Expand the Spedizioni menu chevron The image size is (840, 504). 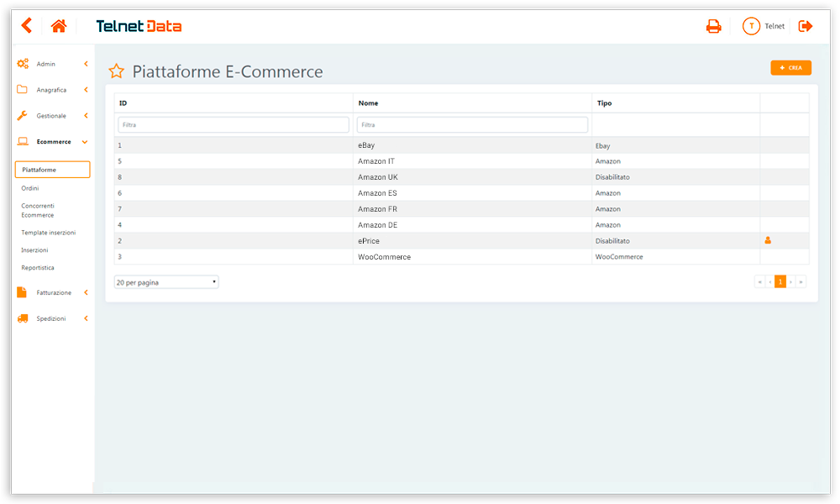86,318
